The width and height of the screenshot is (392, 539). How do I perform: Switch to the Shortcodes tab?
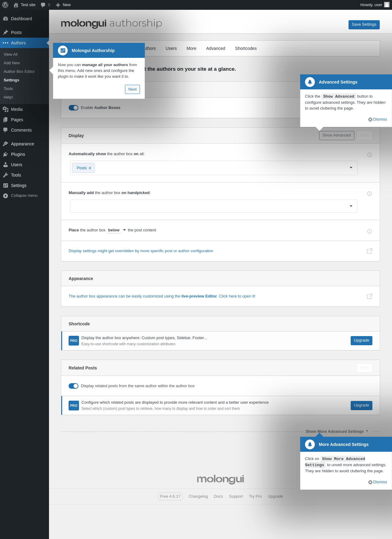tap(246, 48)
